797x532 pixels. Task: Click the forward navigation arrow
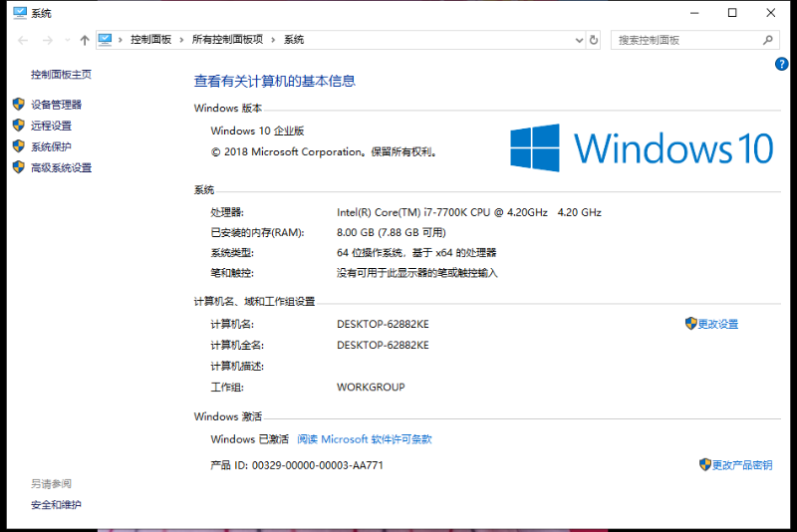(x=47, y=40)
